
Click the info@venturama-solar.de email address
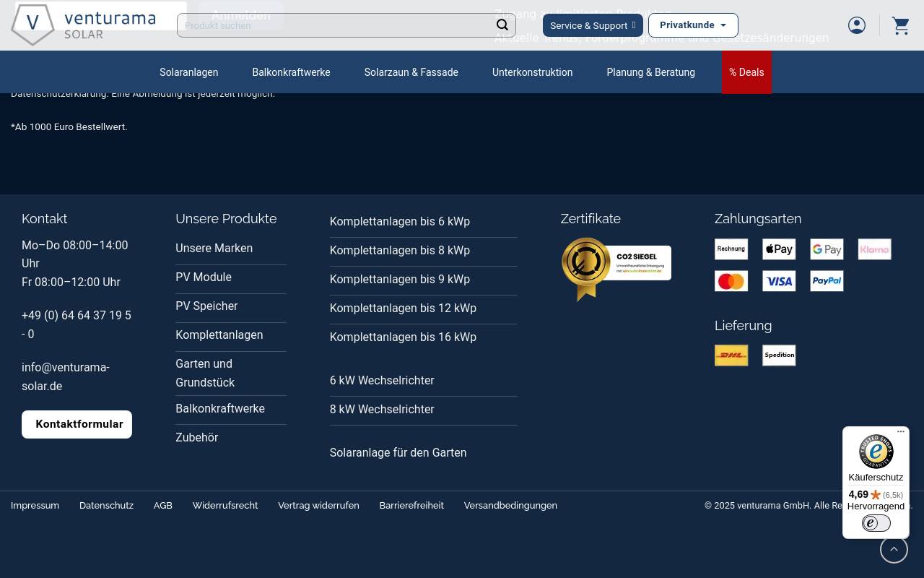click(x=66, y=377)
